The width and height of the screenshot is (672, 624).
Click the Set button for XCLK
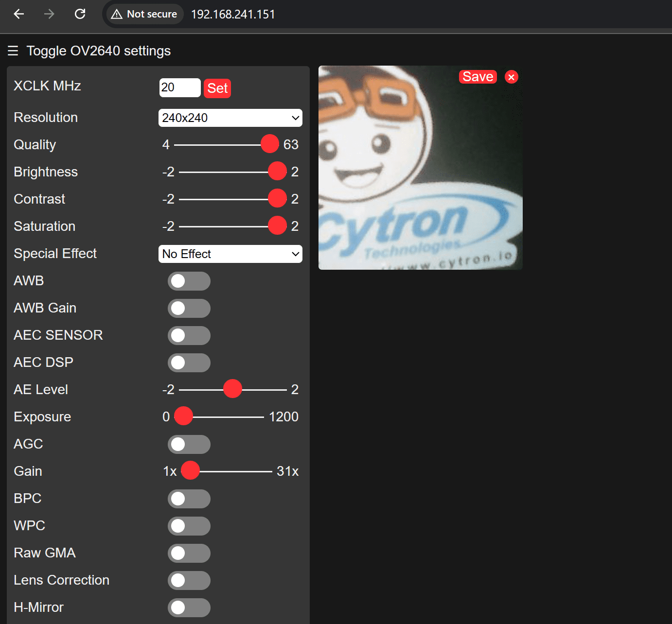tap(217, 88)
